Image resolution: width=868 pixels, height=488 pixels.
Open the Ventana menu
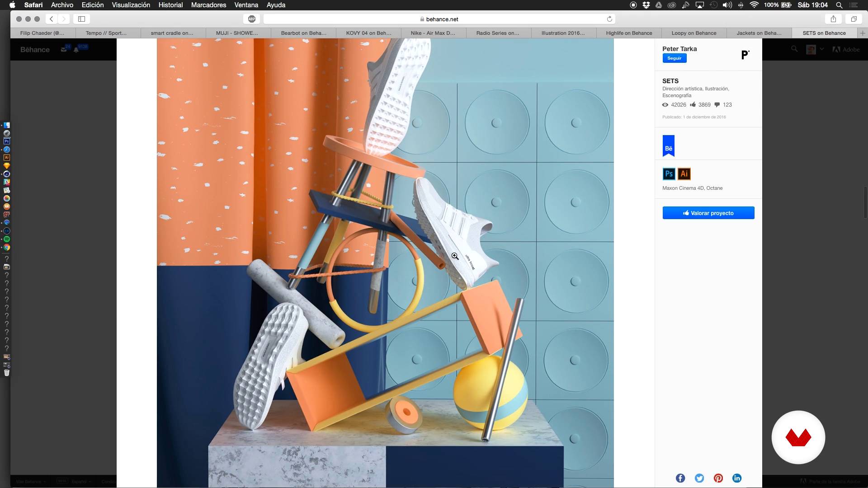pos(246,5)
